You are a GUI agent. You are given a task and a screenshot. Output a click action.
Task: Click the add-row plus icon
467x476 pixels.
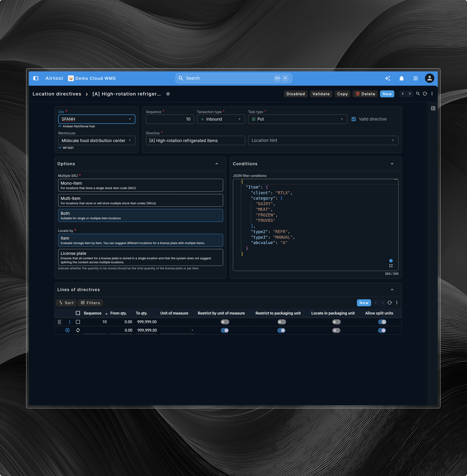coord(67,330)
